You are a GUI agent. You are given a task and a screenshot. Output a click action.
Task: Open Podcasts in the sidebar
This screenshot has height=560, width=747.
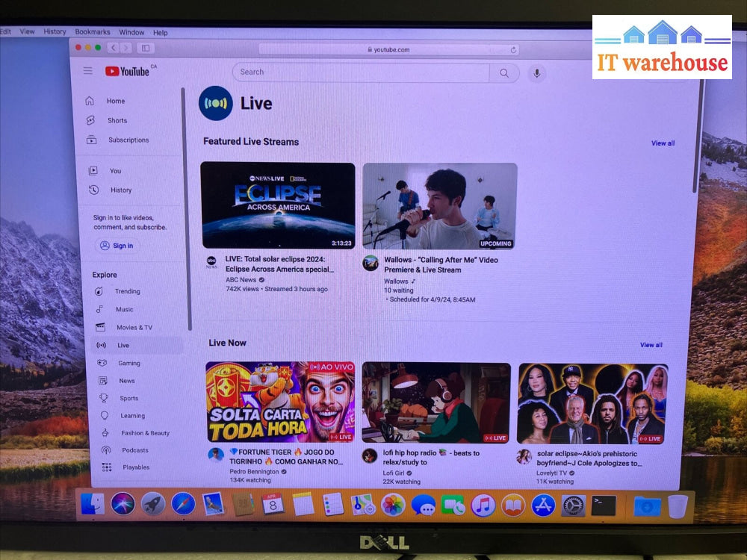134,450
